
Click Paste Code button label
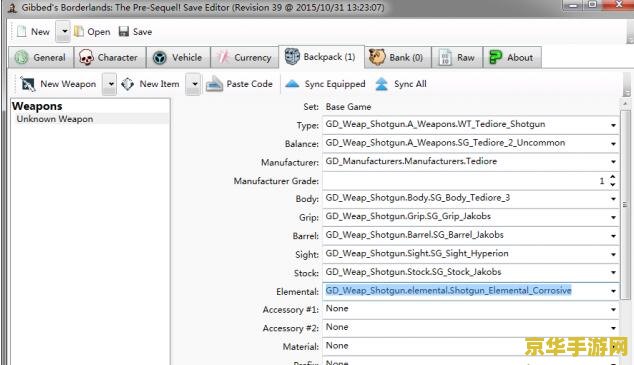tap(249, 84)
